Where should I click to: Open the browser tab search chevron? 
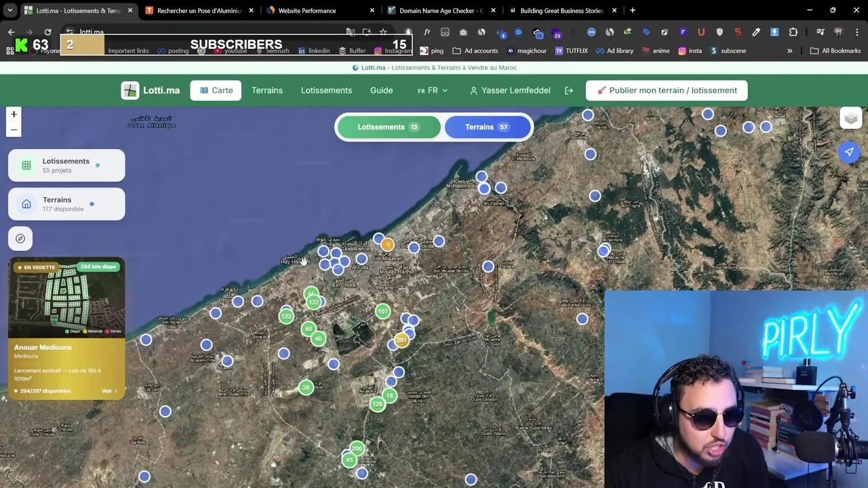pyautogui.click(x=9, y=10)
